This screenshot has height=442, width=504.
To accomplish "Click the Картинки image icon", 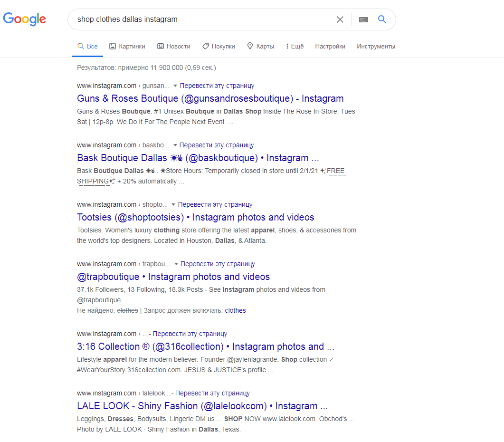I will (113, 46).
